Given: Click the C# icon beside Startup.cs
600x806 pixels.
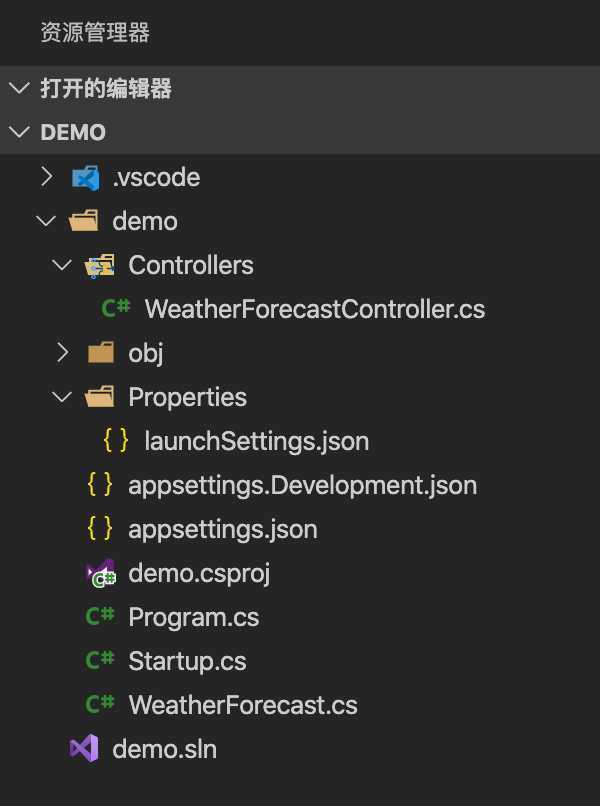Looking at the screenshot, I should coord(101,661).
